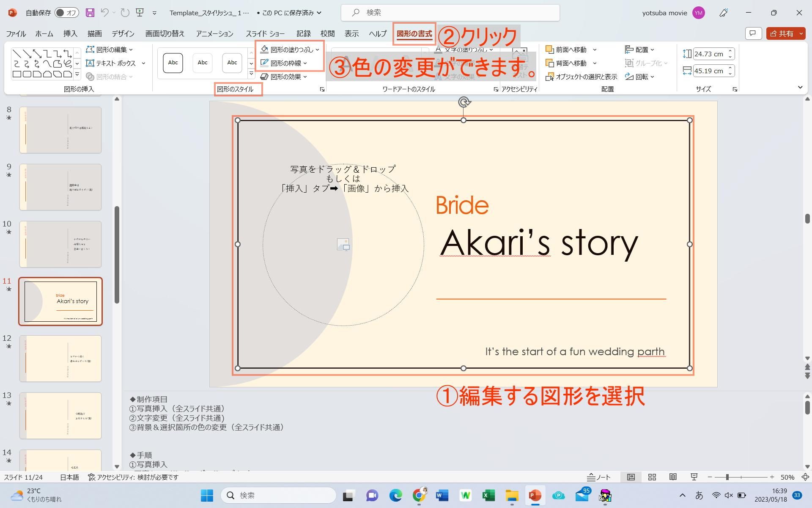Open 図形の枠線 outline dropdown

(284, 63)
